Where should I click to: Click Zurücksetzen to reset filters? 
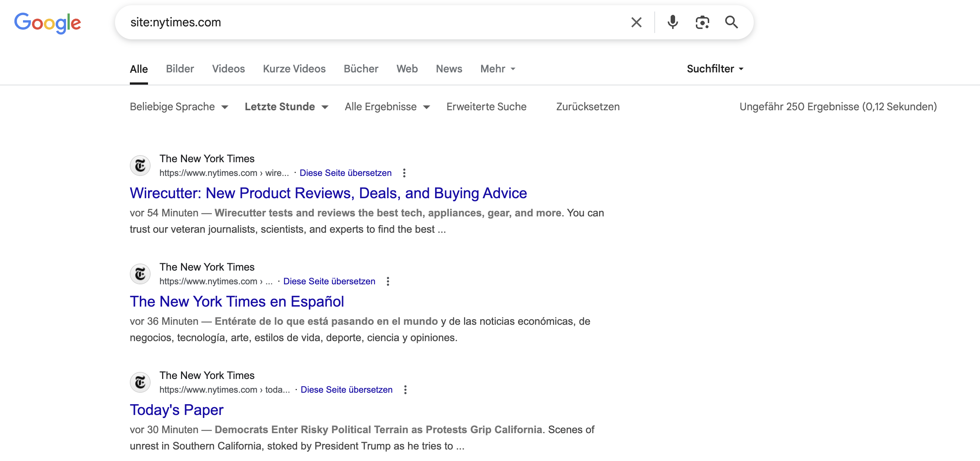[x=587, y=107]
